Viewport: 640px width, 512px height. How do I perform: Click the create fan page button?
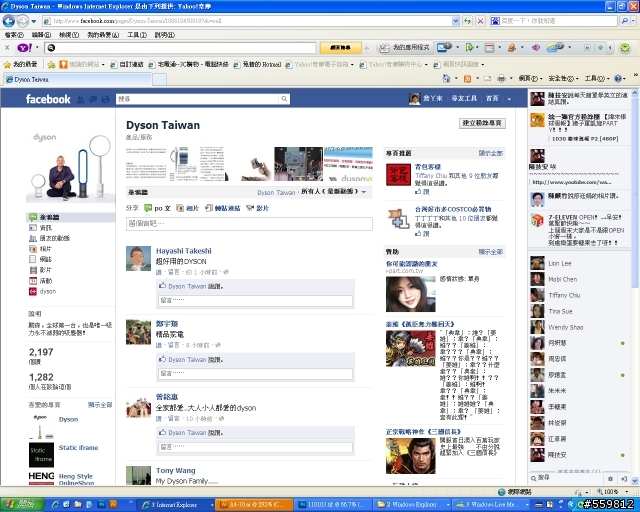click(x=482, y=123)
